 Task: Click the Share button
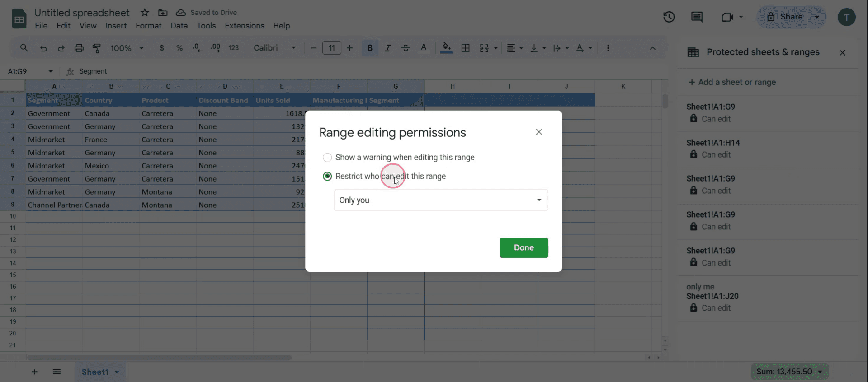tap(785, 17)
